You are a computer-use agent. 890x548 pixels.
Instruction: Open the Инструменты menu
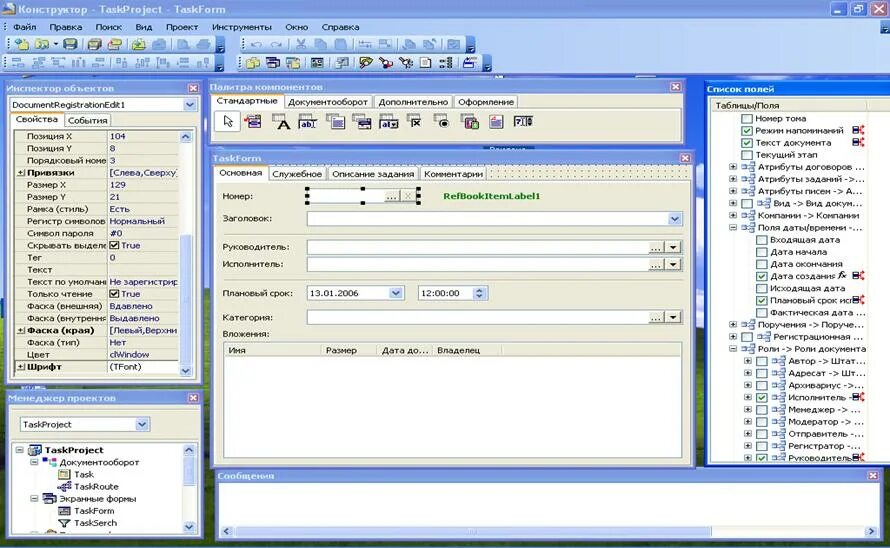(x=242, y=27)
